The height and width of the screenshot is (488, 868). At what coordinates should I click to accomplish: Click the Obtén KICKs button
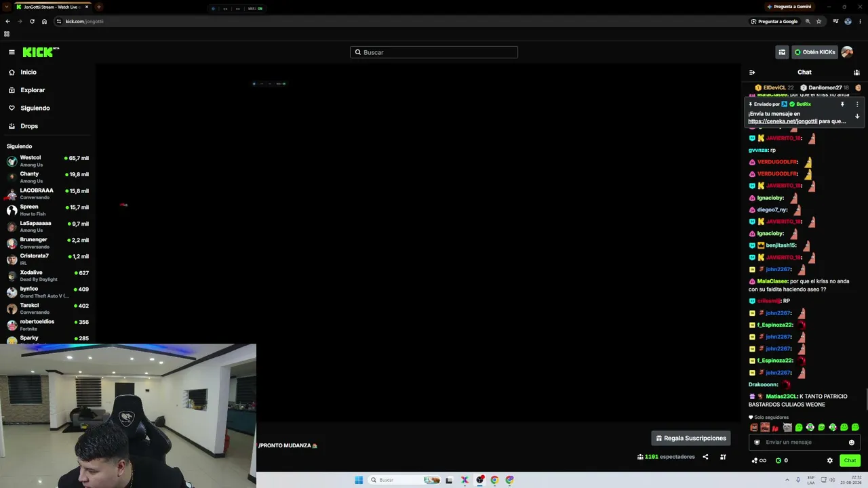(x=814, y=52)
